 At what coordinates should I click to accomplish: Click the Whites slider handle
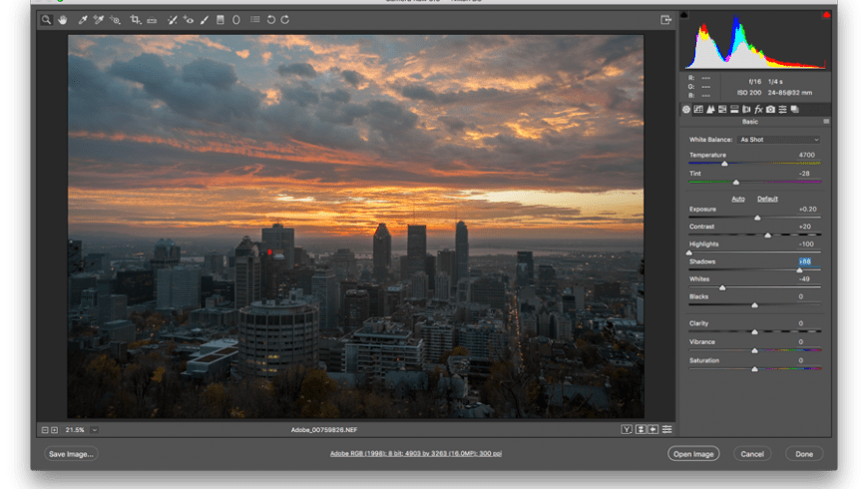[x=722, y=288]
